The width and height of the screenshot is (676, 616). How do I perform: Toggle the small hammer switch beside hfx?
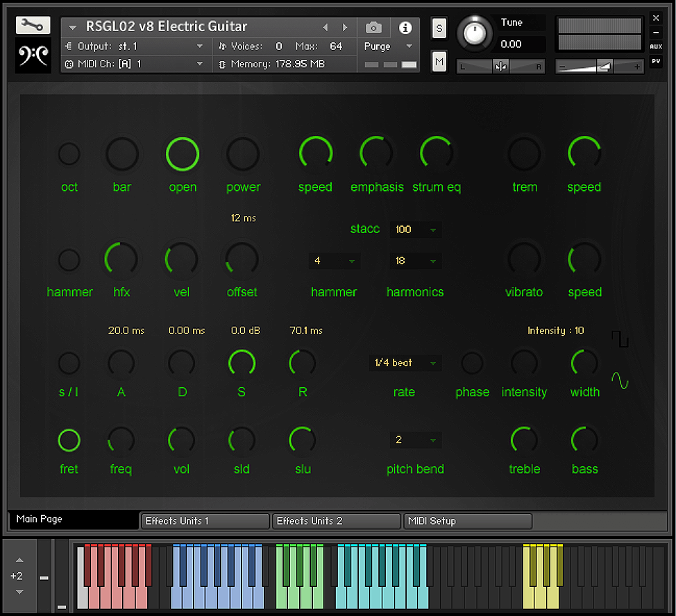click(69, 259)
